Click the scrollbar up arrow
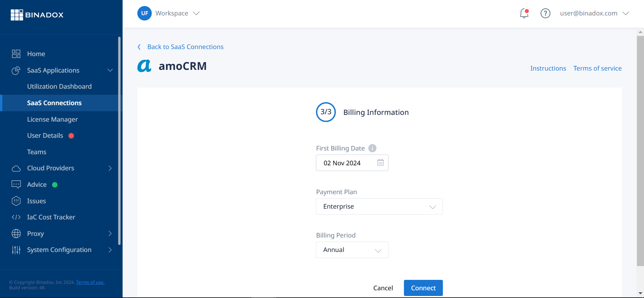644x298 pixels. (x=640, y=32)
